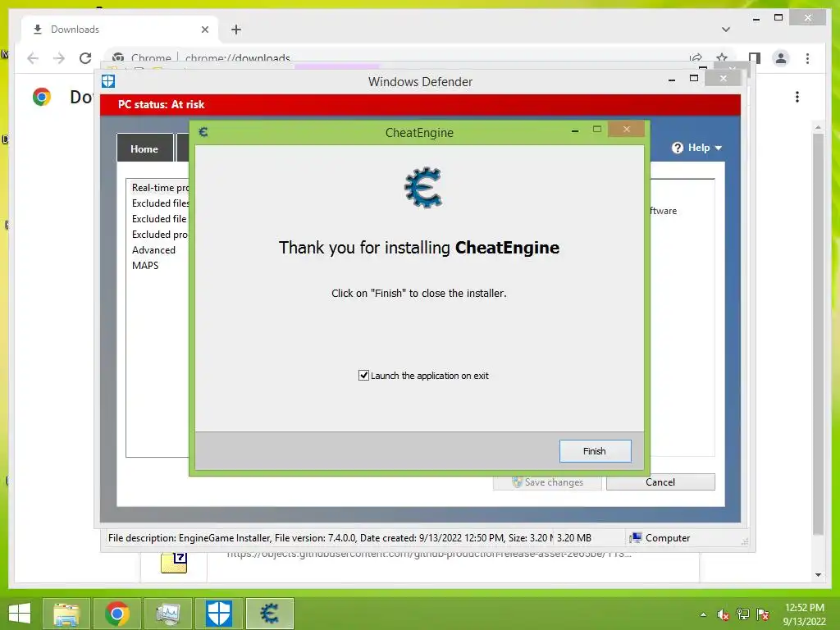840x630 pixels.
Task: Select Advanced in Defender settings list
Action: coord(153,249)
